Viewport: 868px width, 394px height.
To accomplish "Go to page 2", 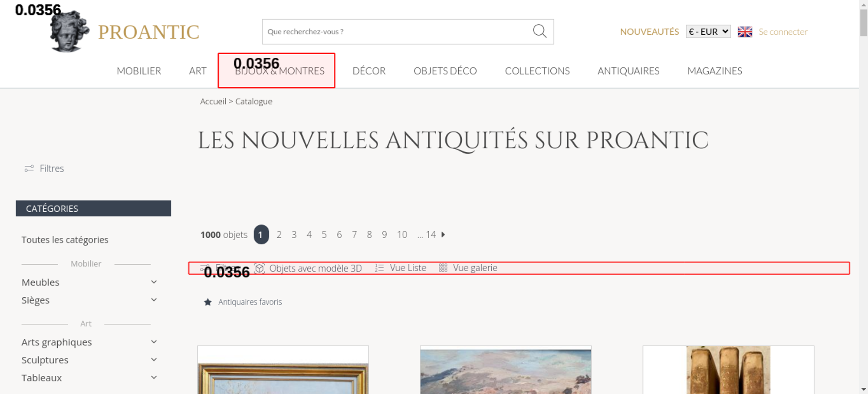I will pyautogui.click(x=279, y=235).
